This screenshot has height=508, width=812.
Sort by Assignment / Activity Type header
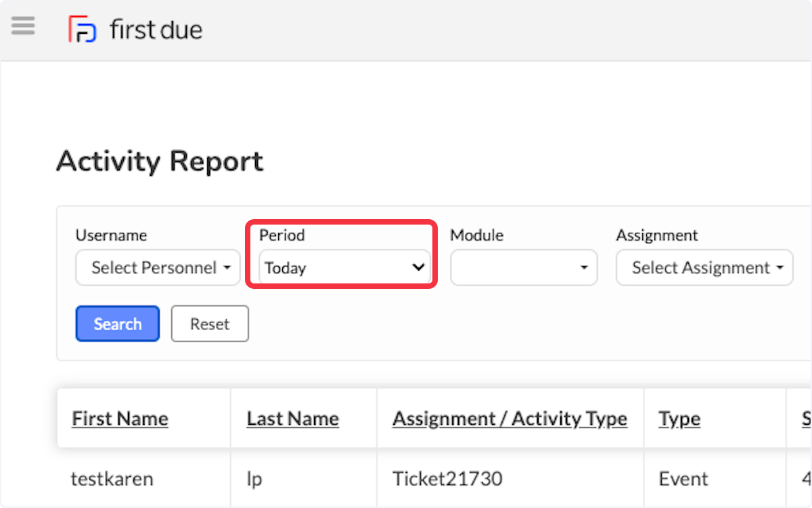click(x=510, y=419)
